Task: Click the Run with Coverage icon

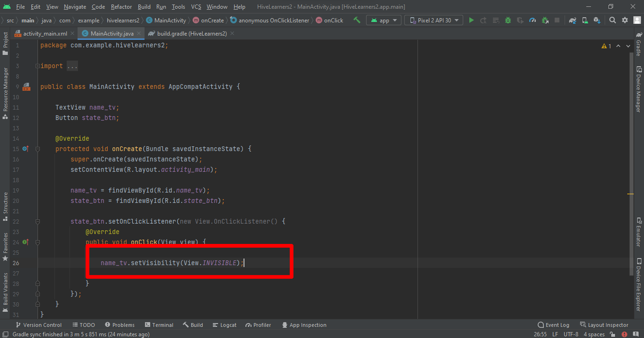Action: (x=520, y=20)
